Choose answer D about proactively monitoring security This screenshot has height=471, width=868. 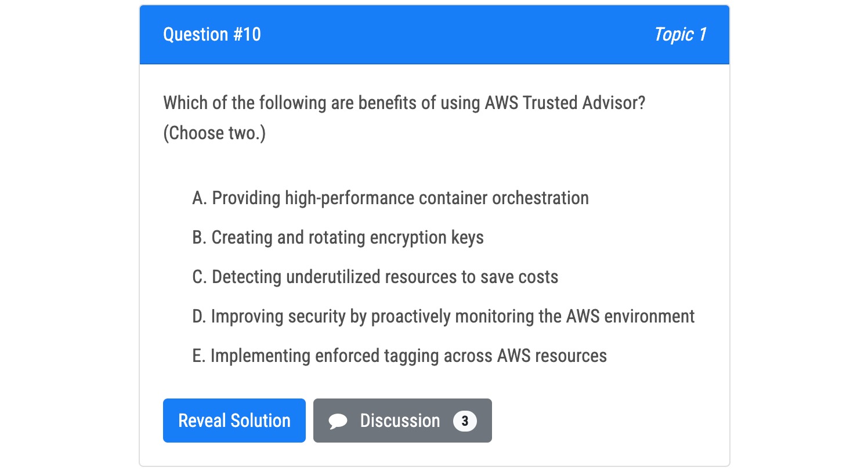coord(443,317)
